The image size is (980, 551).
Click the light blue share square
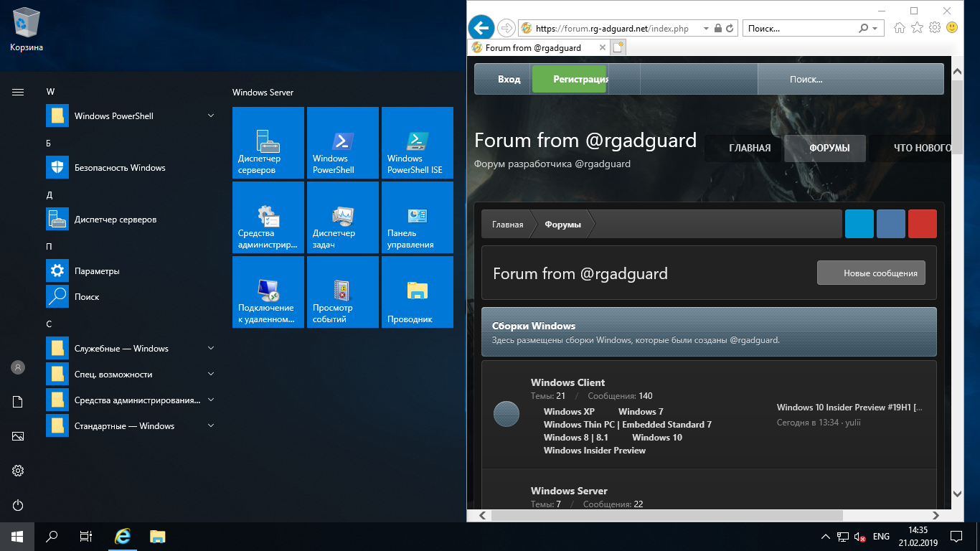[x=859, y=224]
